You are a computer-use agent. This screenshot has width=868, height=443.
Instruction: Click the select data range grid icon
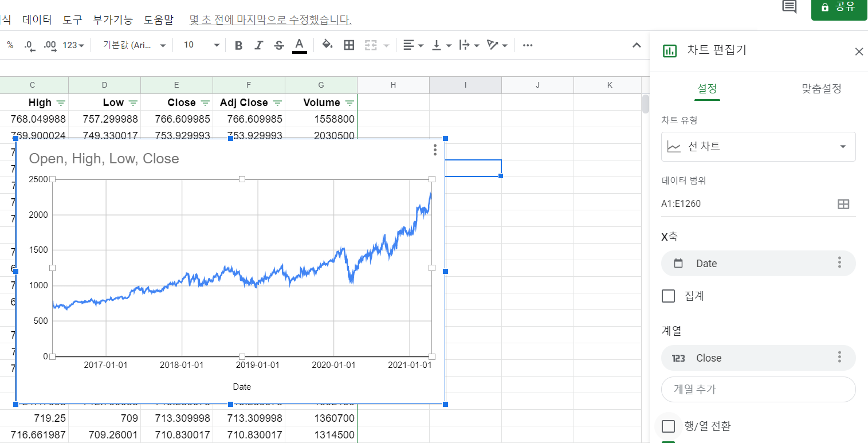[843, 204]
